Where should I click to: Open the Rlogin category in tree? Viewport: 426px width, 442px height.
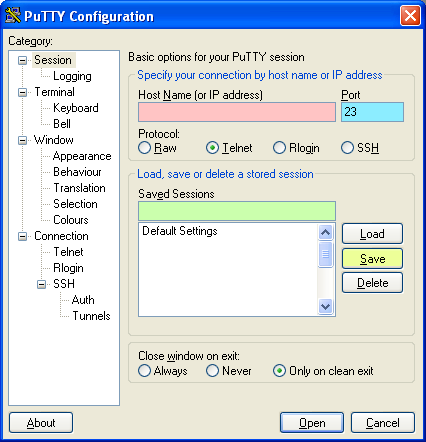pyautogui.click(x=68, y=268)
